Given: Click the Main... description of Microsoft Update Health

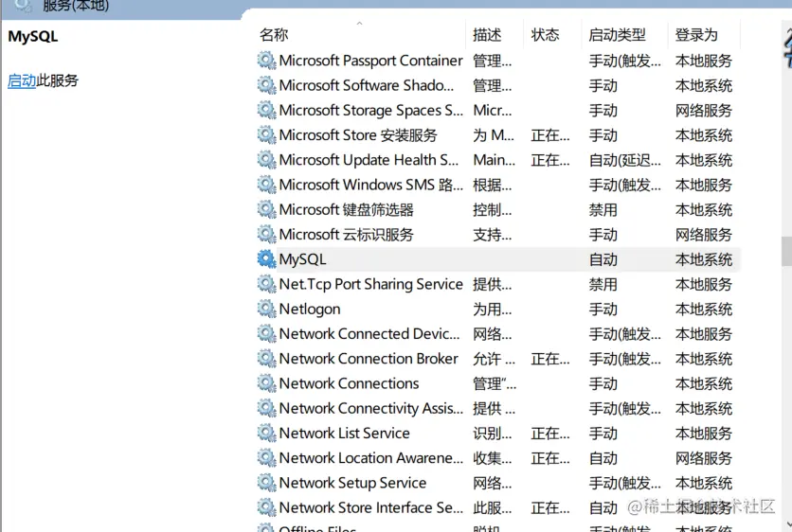Looking at the screenshot, I should pyautogui.click(x=494, y=160).
